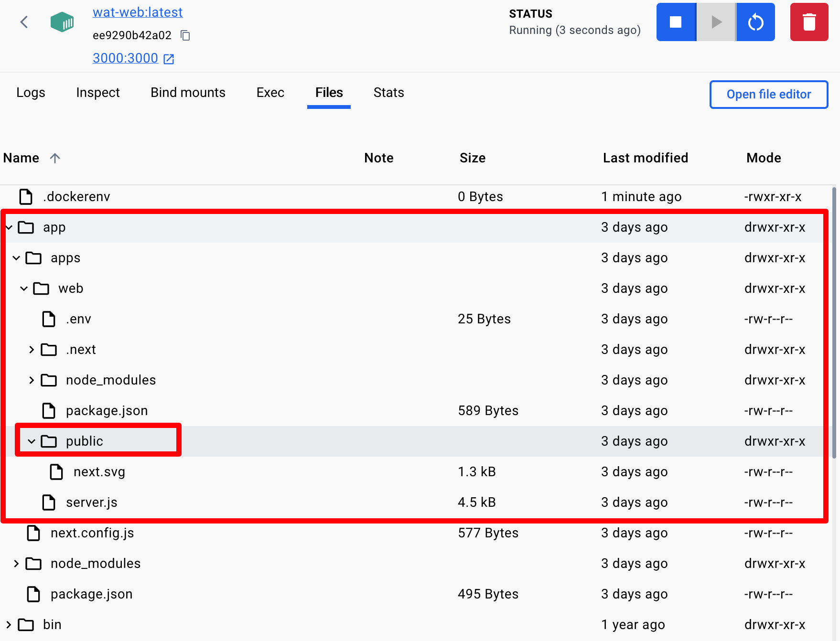Switch to the Logs tab

(x=31, y=93)
